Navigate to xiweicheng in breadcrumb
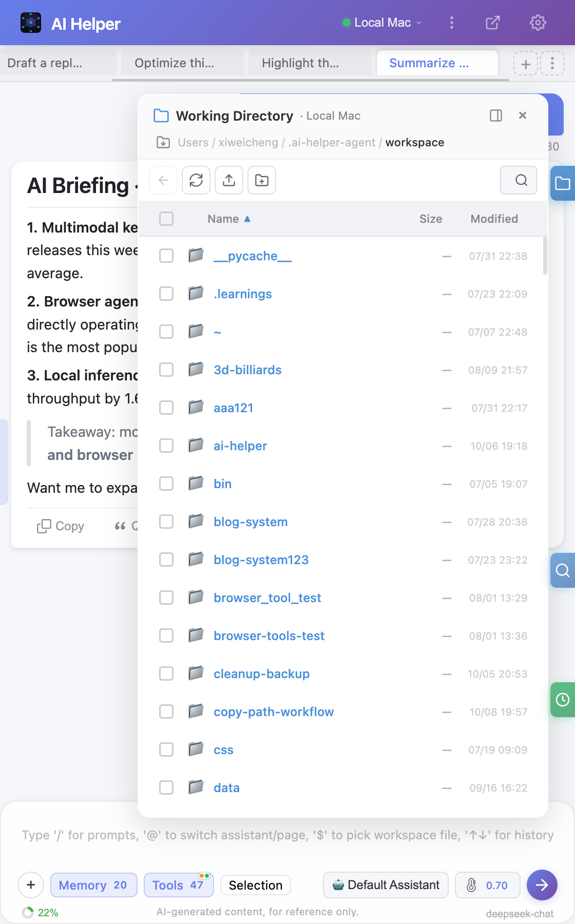The height and width of the screenshot is (924, 575). 248,142
